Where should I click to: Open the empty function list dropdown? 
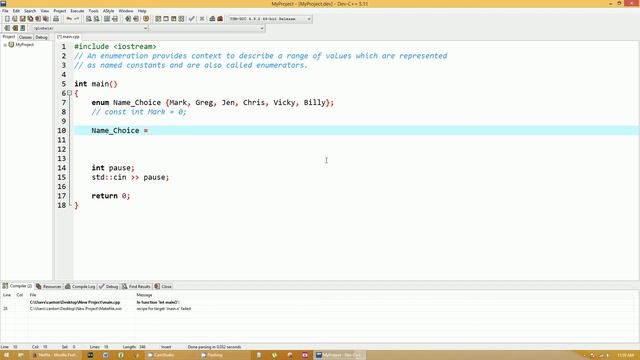pos(262,28)
